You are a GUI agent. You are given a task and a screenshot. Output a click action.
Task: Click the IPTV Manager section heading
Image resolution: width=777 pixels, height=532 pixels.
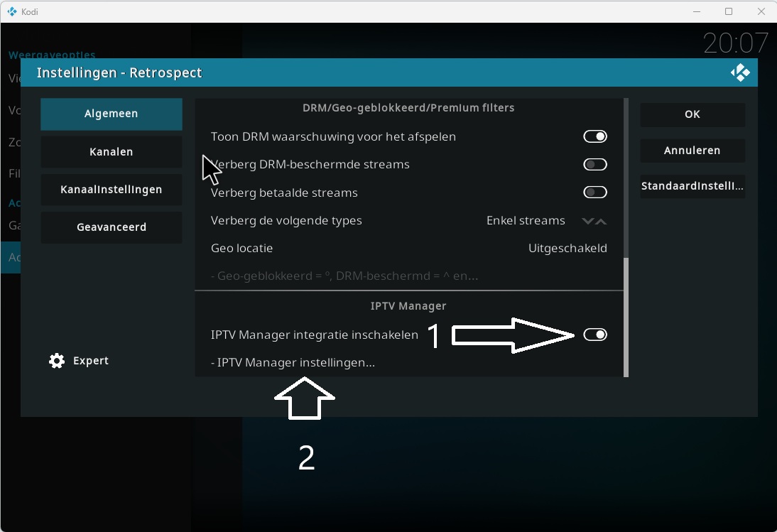(408, 306)
